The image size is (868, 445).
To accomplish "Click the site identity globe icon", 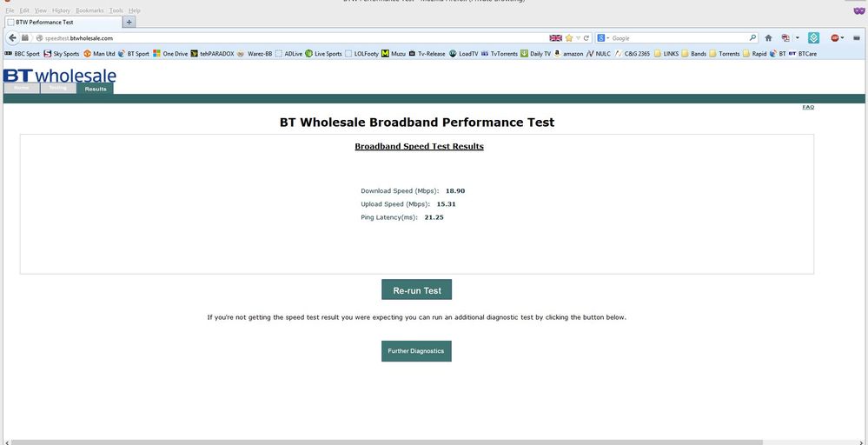I will pyautogui.click(x=39, y=38).
